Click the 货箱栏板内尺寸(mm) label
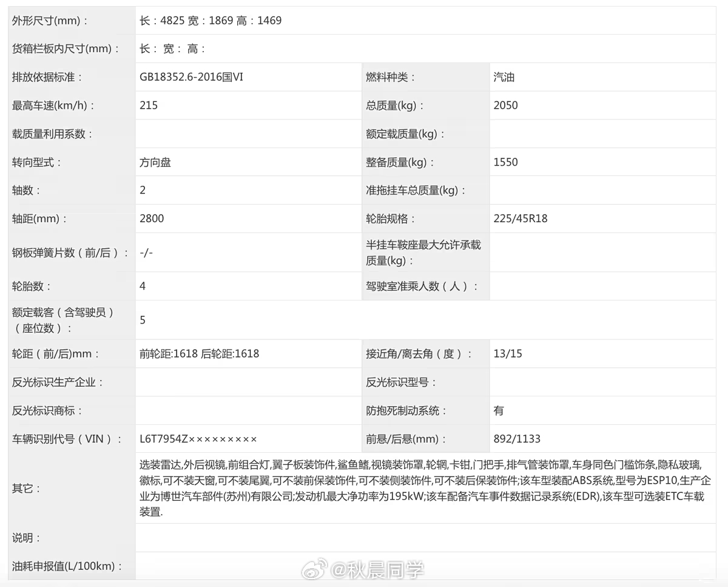Viewport: 728px width, 587px height. coord(66,49)
